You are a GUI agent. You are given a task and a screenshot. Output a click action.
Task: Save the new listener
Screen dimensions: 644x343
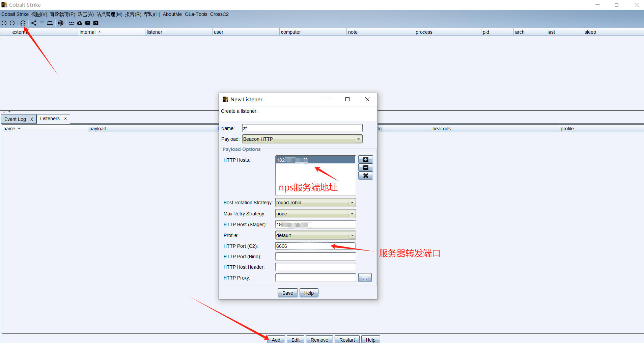[288, 293]
